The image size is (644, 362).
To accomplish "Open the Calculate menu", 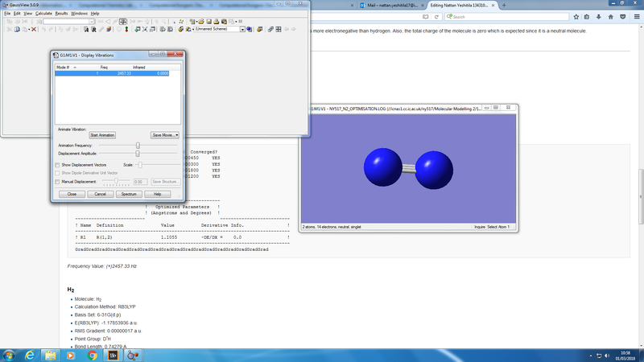I will coord(43,14).
